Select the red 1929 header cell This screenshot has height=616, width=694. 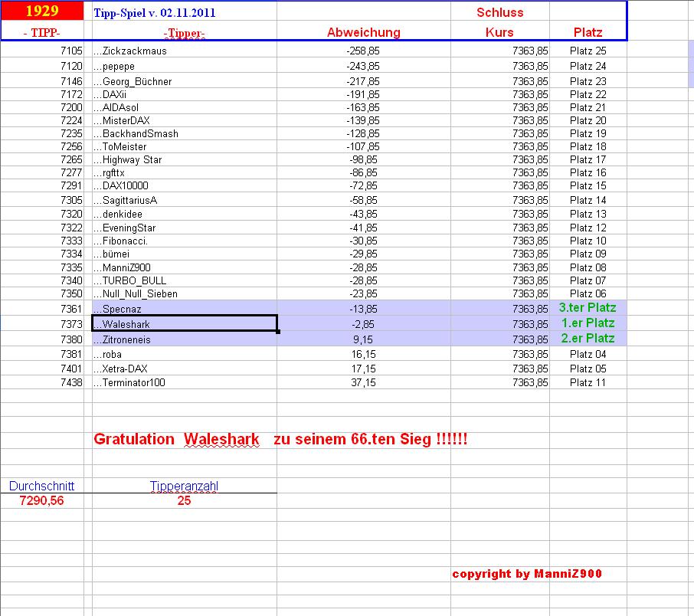point(42,11)
